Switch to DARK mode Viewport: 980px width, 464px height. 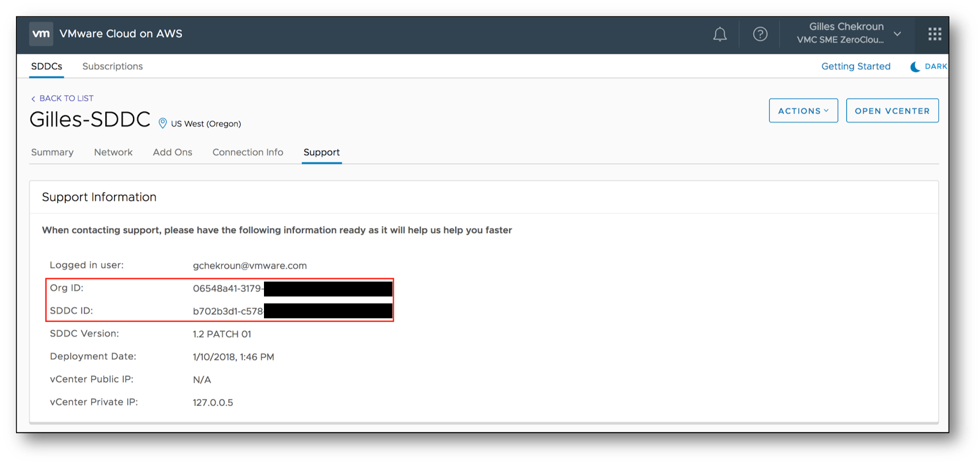pos(935,66)
